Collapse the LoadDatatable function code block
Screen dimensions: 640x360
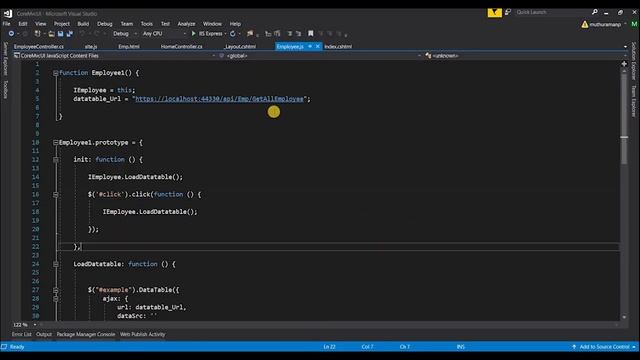pos(56,264)
